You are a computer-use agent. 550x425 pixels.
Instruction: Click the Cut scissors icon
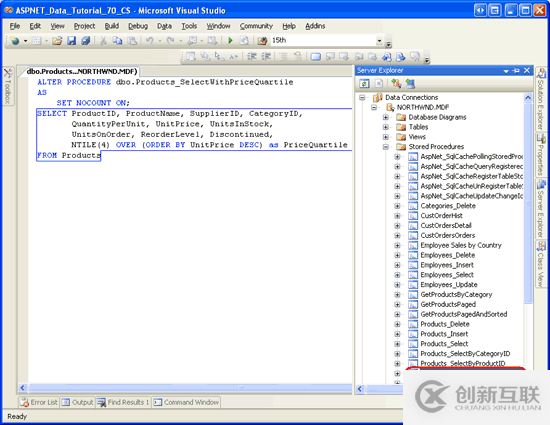[103, 41]
